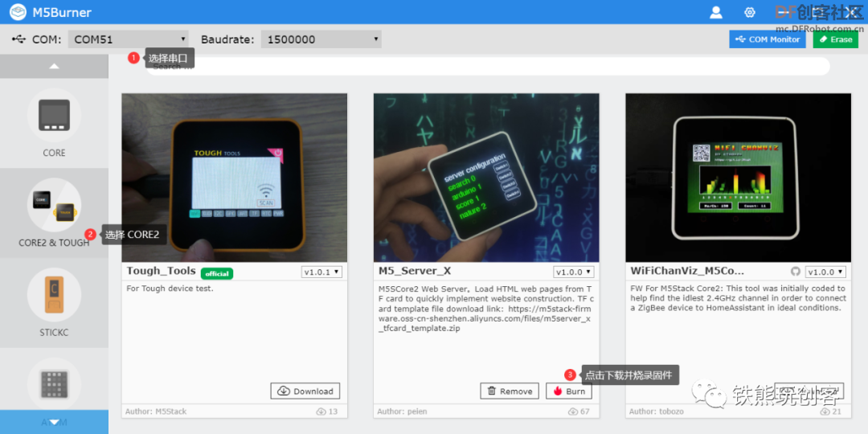Click the up arrow in the device sidebar

tap(55, 67)
